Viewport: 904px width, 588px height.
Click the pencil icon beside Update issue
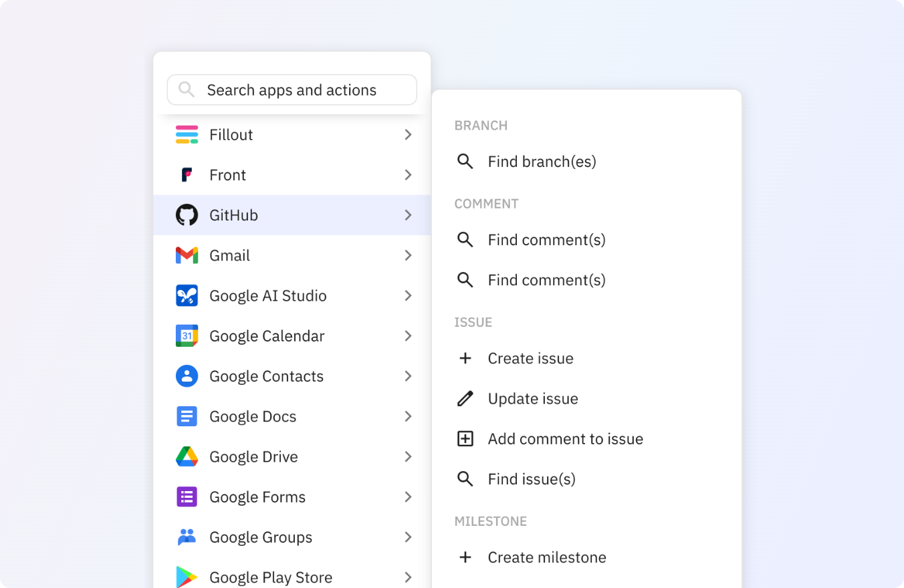point(465,399)
